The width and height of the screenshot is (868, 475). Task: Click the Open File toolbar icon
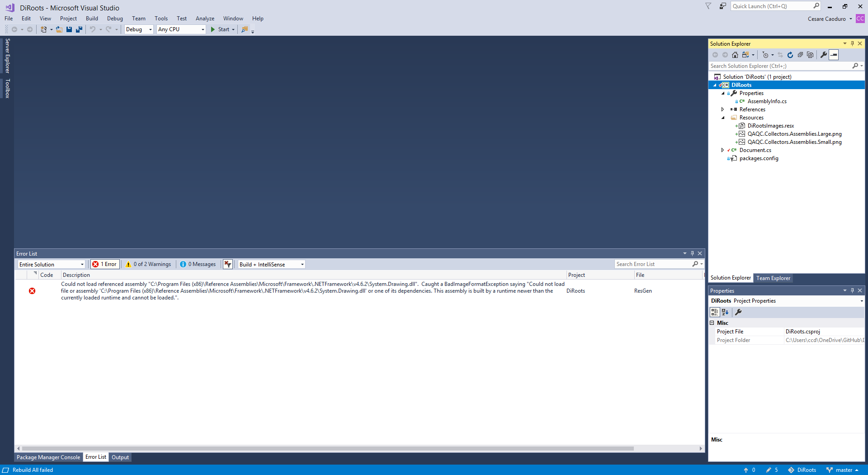click(59, 29)
